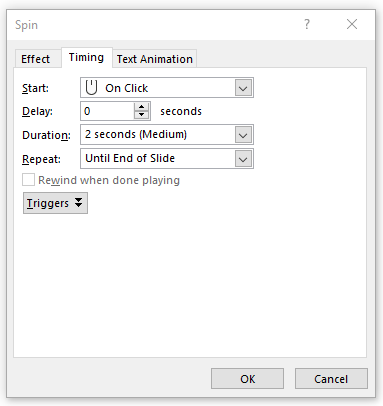Viewport: 383px width, 406px height.
Task: Select the Timing tab
Action: tap(86, 57)
